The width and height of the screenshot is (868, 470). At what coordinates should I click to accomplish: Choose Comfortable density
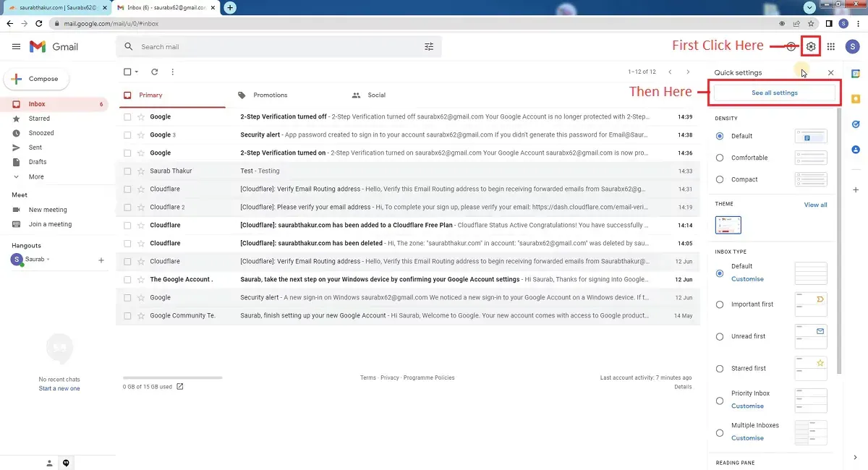point(719,158)
